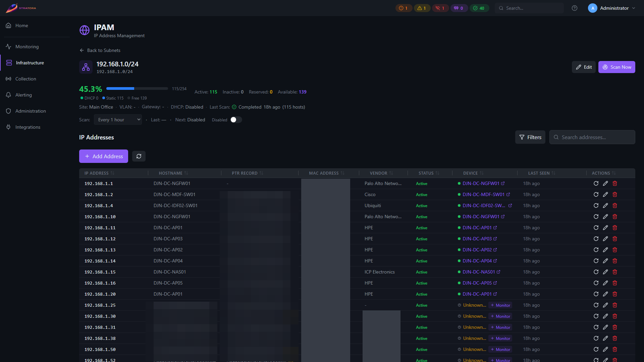
Task: Rescan the 192.168.1.15 row
Action: [x=596, y=272]
